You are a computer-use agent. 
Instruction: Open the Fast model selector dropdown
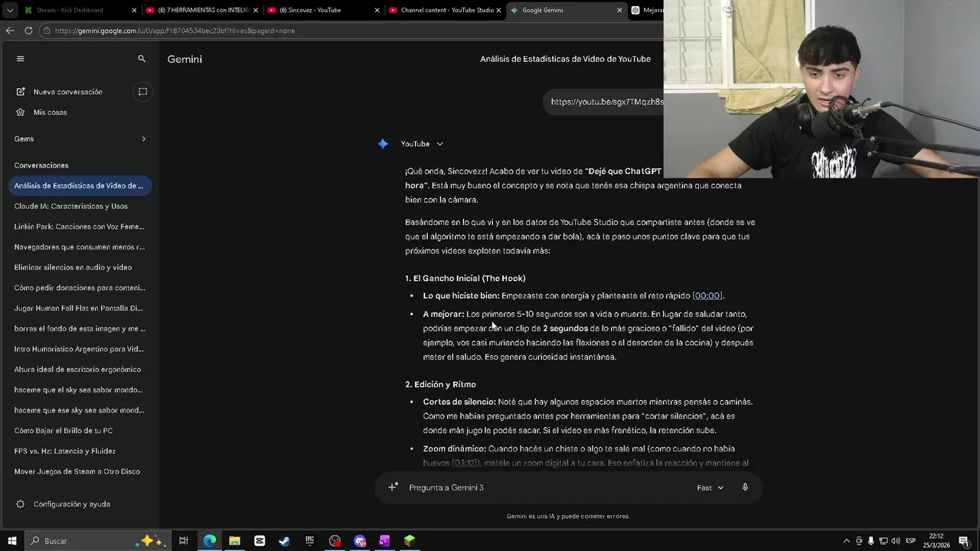pos(710,487)
